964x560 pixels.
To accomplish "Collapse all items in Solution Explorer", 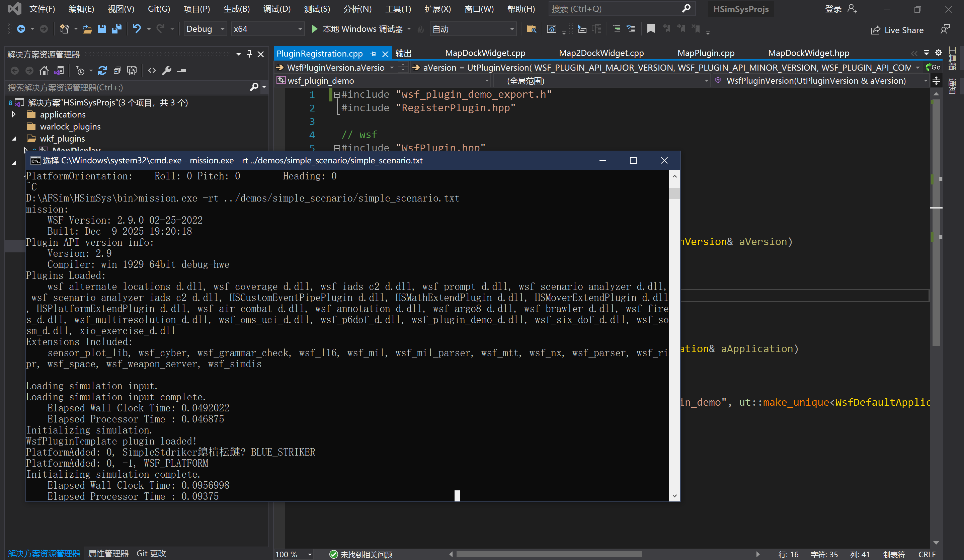I will 117,70.
